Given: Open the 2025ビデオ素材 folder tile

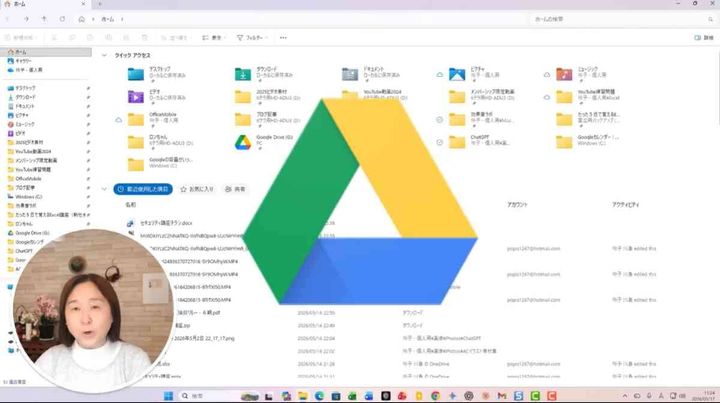Looking at the screenshot, I should pyautogui.click(x=267, y=96).
